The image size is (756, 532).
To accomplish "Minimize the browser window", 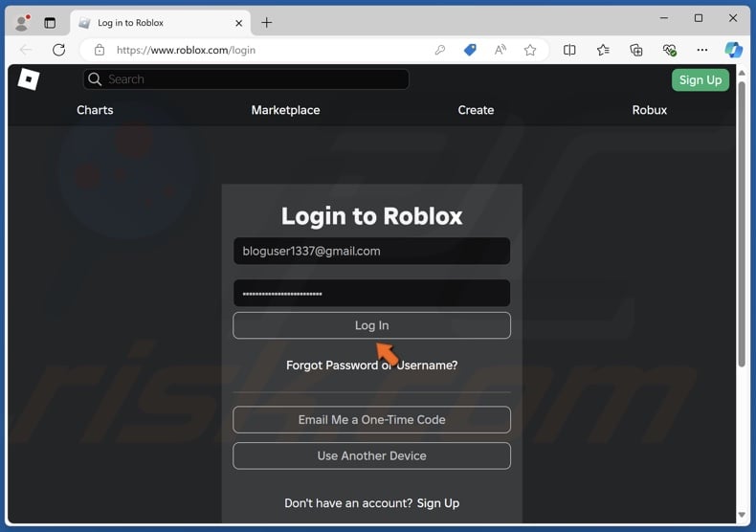I will point(664,18).
